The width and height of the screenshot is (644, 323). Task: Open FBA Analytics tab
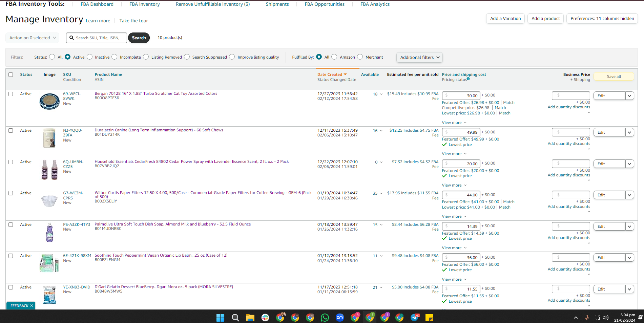click(x=375, y=4)
